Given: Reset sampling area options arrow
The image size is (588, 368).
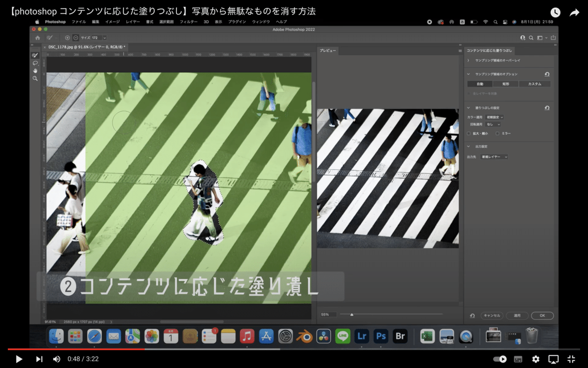Looking at the screenshot, I should click(x=547, y=74).
